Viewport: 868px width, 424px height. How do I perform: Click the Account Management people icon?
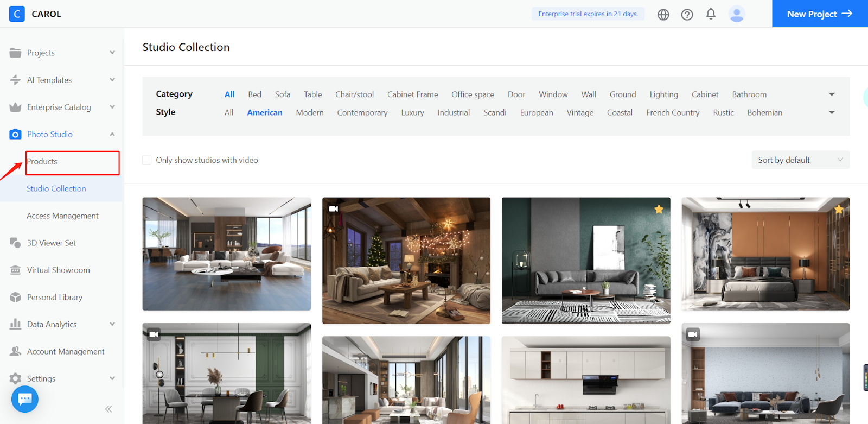pos(15,351)
